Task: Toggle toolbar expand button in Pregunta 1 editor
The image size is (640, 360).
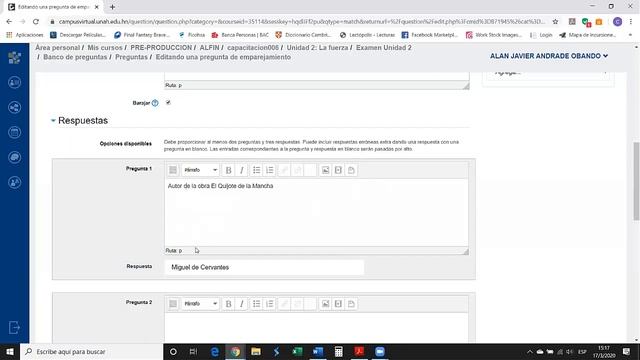Action: click(x=173, y=170)
